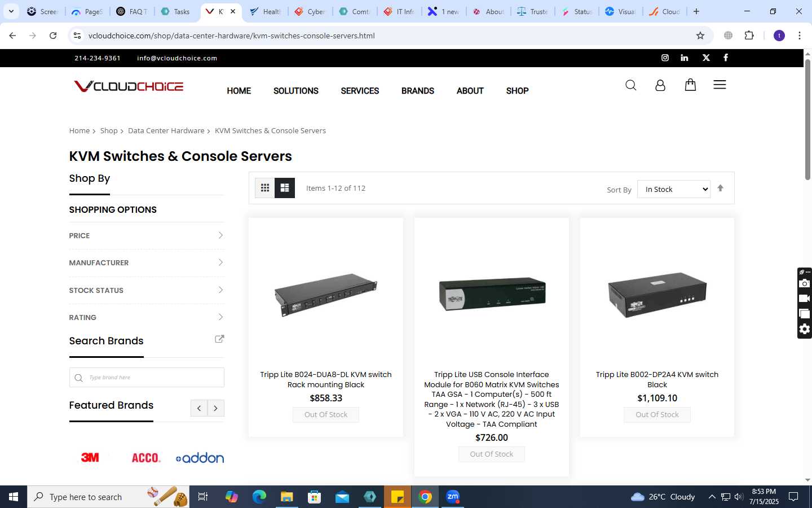Switch to the FAQ browser tab

tap(133, 11)
